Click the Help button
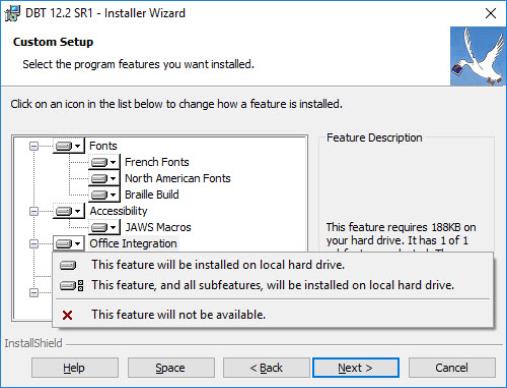Viewport: 507px width, 388px height. [x=75, y=368]
